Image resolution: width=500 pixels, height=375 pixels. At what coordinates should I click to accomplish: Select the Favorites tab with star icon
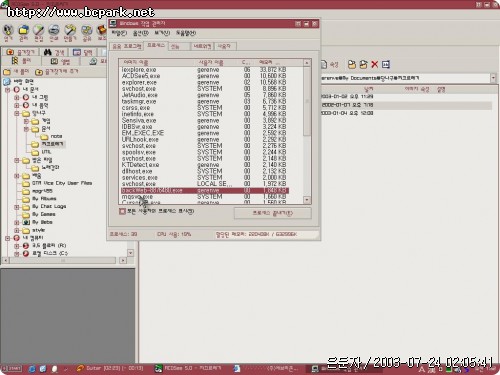(x=21, y=52)
